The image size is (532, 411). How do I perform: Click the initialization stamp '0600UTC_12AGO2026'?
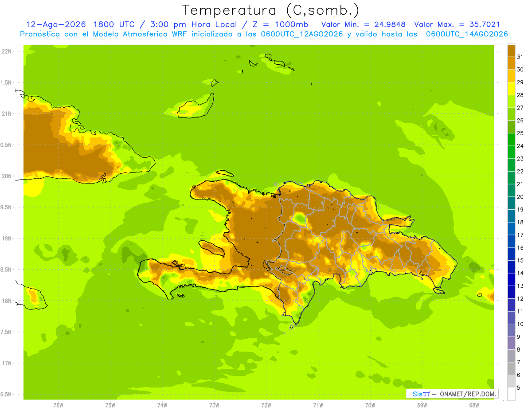(301, 34)
